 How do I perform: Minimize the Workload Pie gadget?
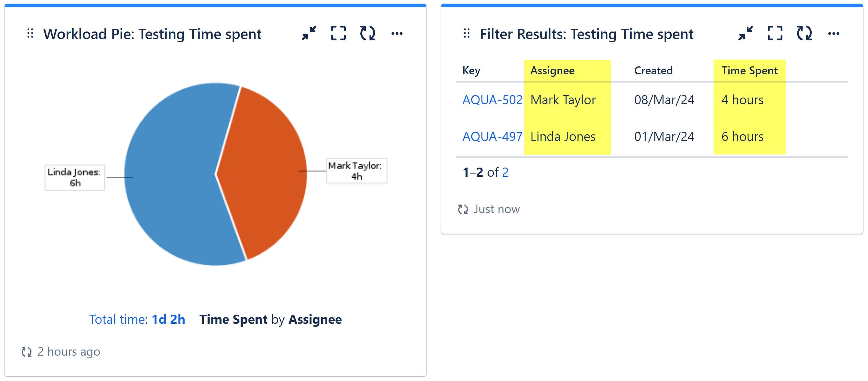[309, 33]
